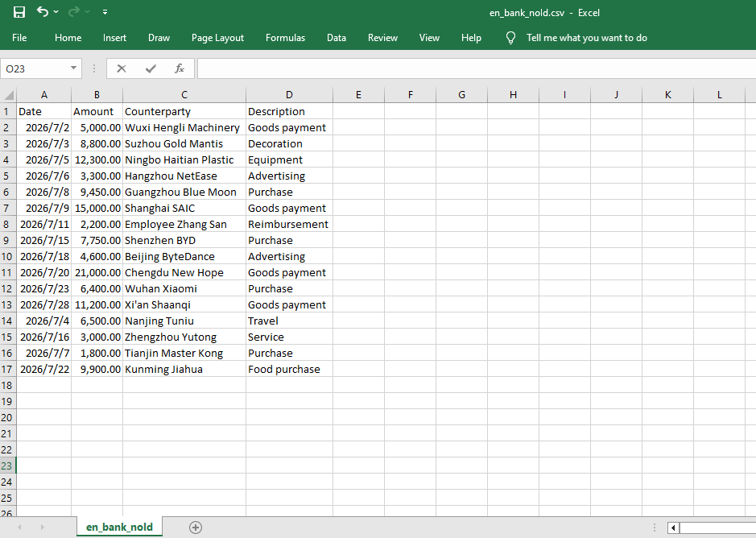
Task: Click the 'Description' header cell
Action: pos(289,111)
